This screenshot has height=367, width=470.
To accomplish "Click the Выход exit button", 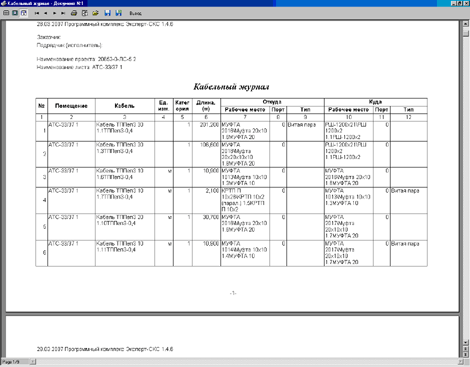I will pos(135,13).
